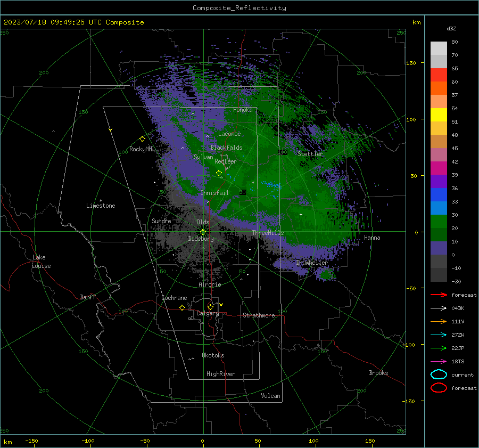Click the ThreeHills map label
The image size is (479, 448).
coord(268,233)
